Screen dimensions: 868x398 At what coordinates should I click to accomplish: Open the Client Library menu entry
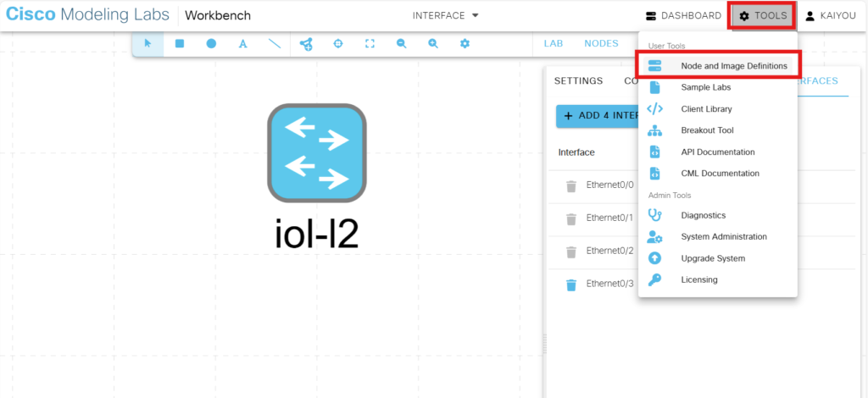[x=717, y=109]
